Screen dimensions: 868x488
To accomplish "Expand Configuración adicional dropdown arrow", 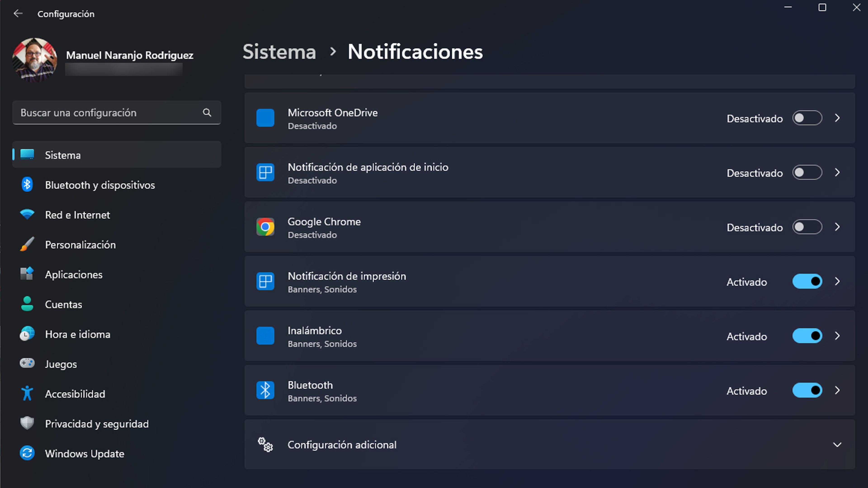I will (x=837, y=445).
